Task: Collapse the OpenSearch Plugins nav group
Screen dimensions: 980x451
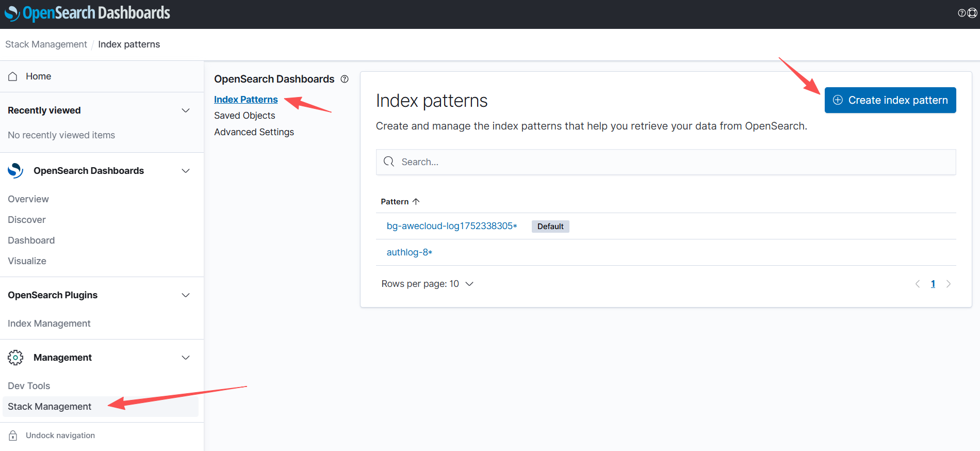Action: point(186,295)
